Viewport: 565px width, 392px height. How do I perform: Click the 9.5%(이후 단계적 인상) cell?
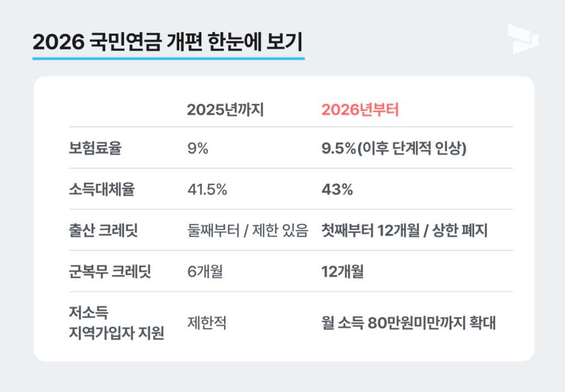coord(394,148)
